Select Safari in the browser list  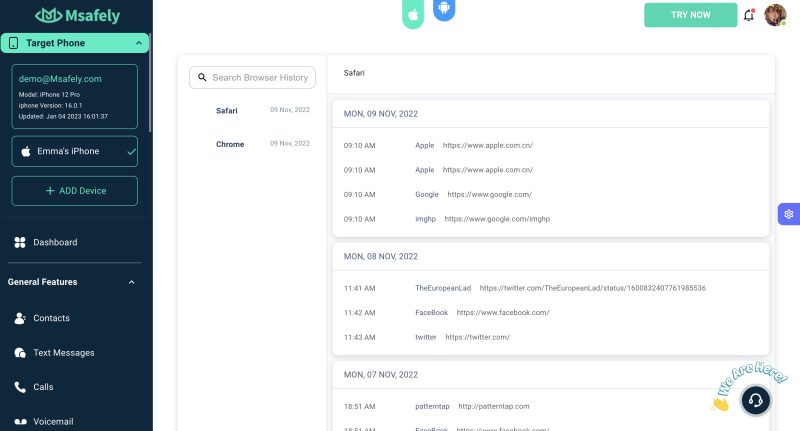click(x=227, y=111)
